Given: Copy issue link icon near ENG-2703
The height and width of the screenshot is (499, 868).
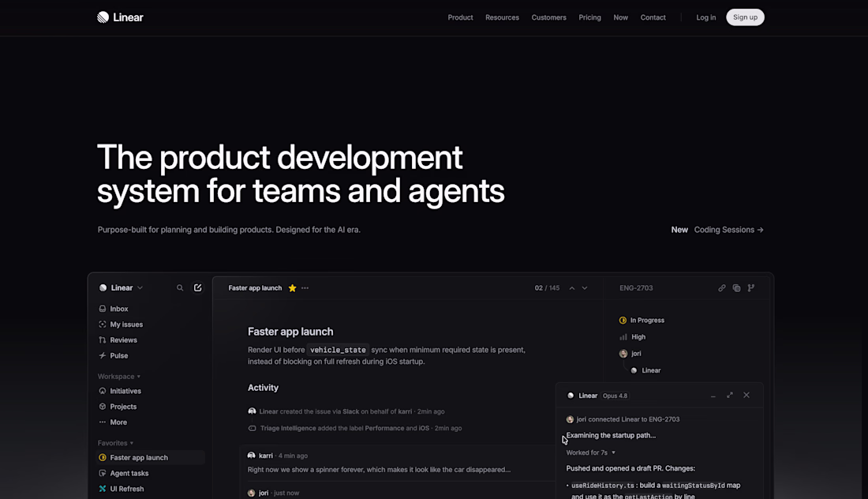Looking at the screenshot, I should 722,288.
